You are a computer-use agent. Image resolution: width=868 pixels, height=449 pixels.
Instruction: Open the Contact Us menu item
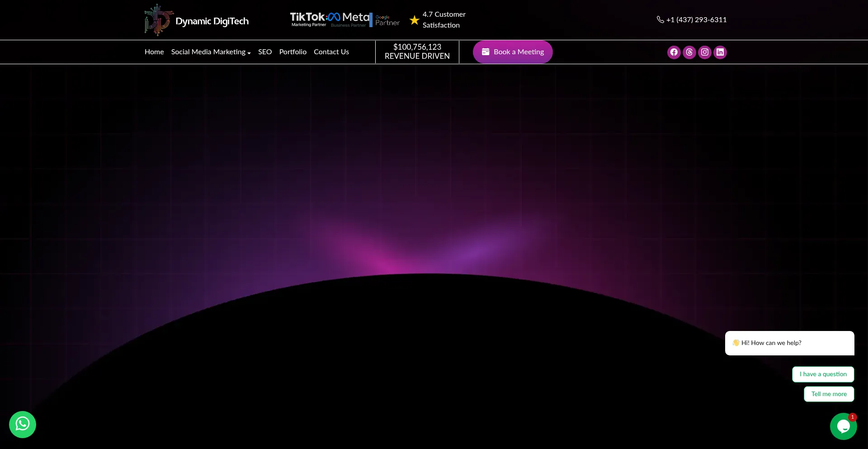point(331,52)
